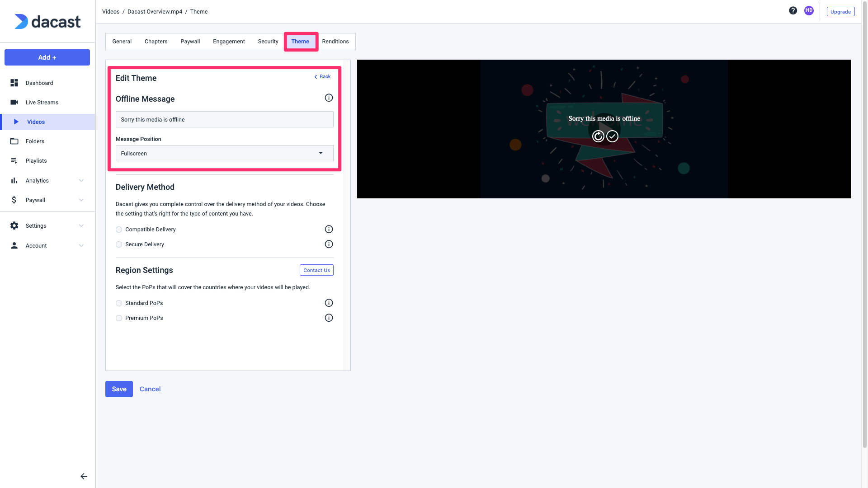Click the offline message input field
Image resolution: width=868 pixels, height=488 pixels.
(x=224, y=119)
